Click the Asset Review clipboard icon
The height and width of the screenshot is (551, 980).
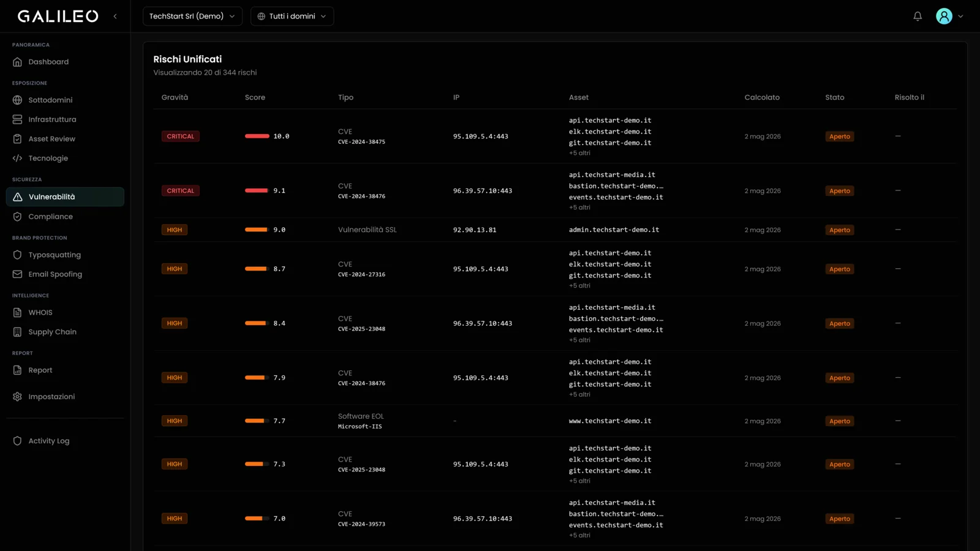[x=17, y=139]
